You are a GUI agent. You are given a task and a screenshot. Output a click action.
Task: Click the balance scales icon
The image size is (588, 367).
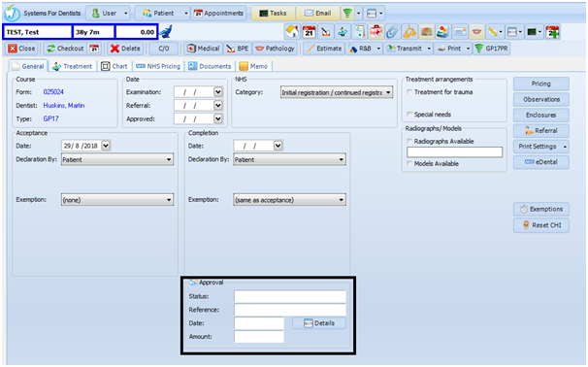[409, 32]
